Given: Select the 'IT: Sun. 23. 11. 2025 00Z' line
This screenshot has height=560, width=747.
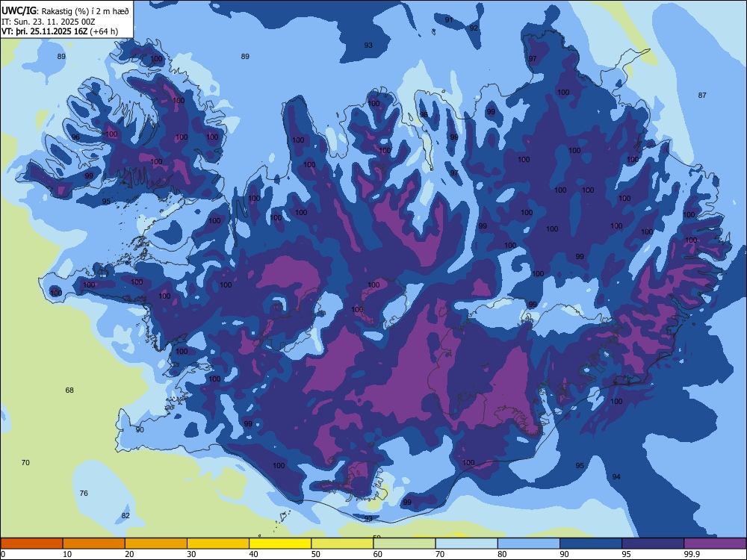Looking at the screenshot, I should click(48, 22).
